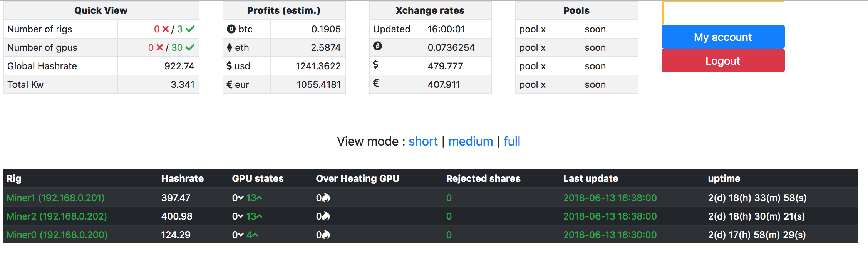Image resolution: width=868 pixels, height=255 pixels.
Task: Switch to short view mode
Action: [x=423, y=141]
